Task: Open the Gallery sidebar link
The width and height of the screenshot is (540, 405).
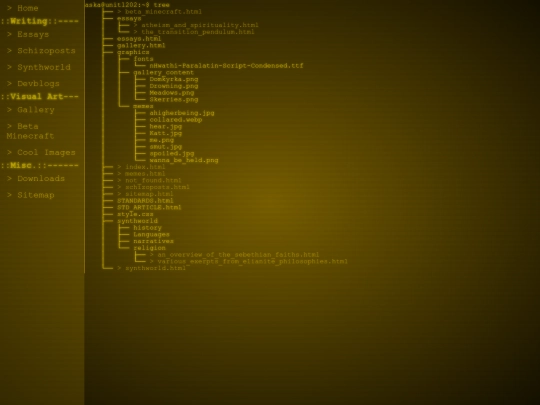Action: tap(31, 110)
